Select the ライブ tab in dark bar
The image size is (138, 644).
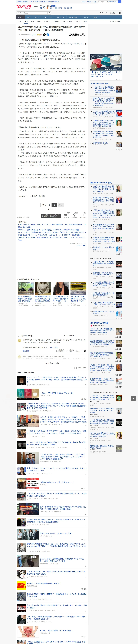pos(37,17)
